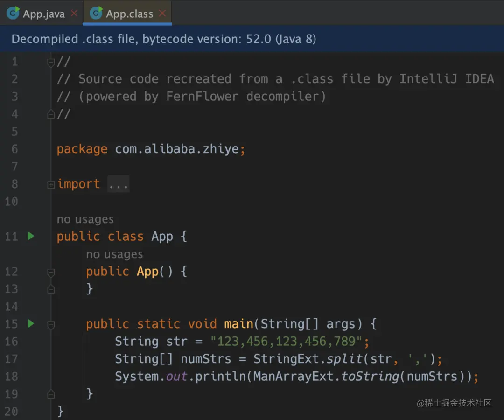
Task: Click the App.java file type icon
Action: (x=13, y=13)
